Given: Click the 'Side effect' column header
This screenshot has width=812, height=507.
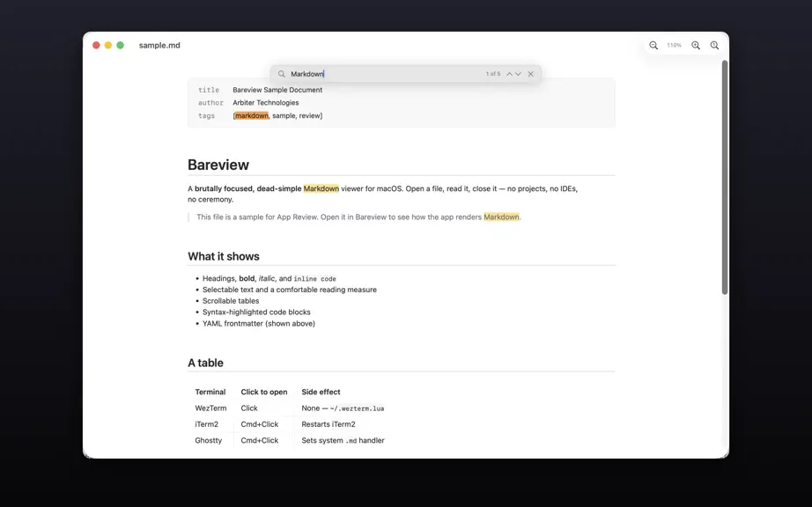Looking at the screenshot, I should click(x=321, y=393).
